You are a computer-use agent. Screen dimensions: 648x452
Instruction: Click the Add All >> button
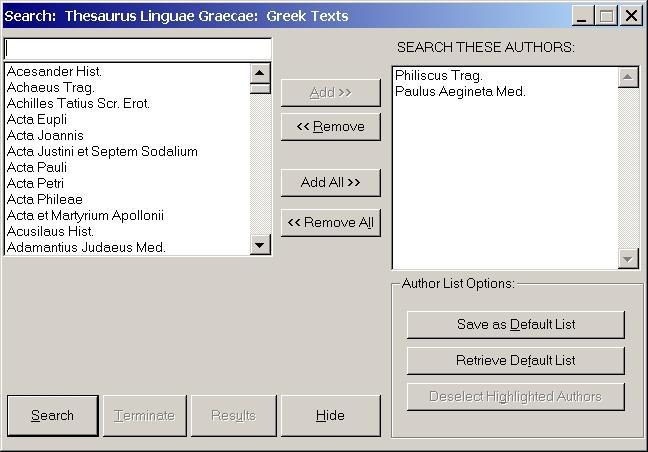331,182
